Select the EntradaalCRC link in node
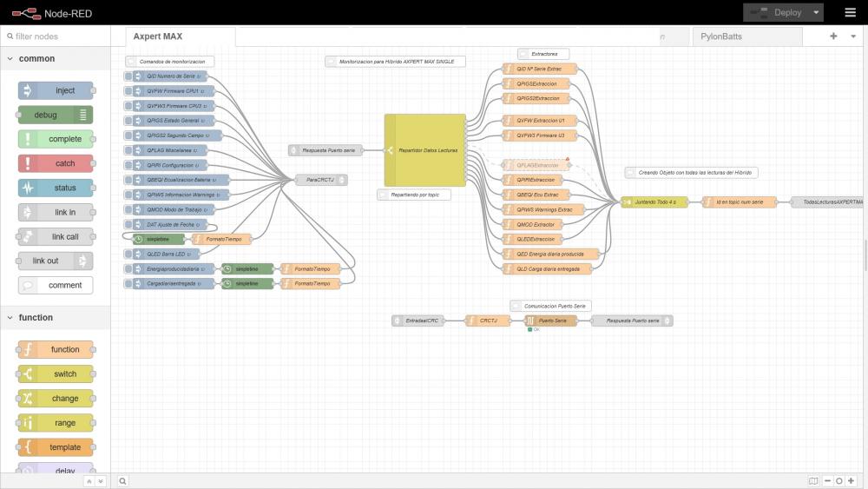The height and width of the screenshot is (489, 868). 418,320
